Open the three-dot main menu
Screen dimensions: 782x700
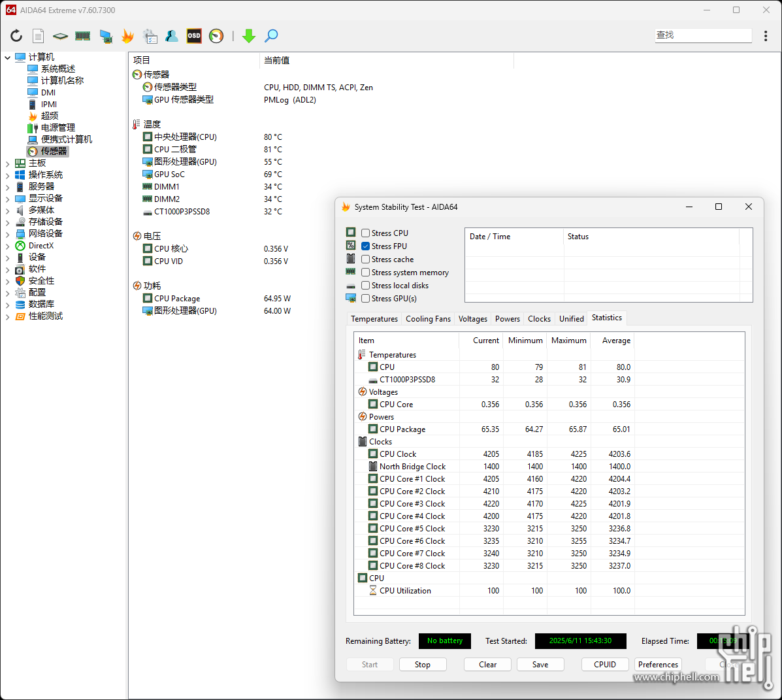pyautogui.click(x=766, y=36)
